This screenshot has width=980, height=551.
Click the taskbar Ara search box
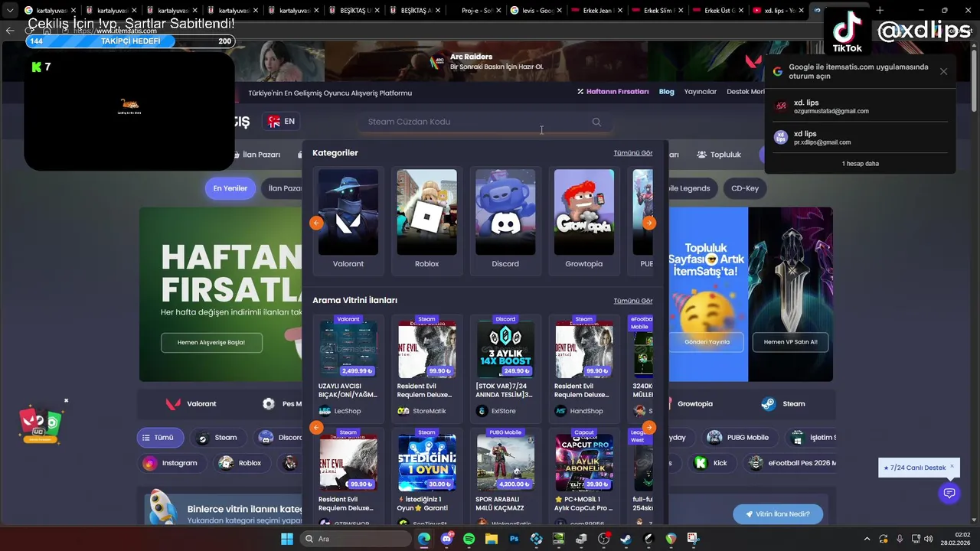355,539
